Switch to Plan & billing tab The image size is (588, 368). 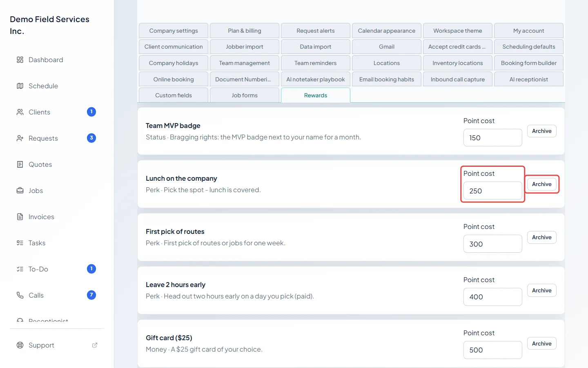(245, 31)
